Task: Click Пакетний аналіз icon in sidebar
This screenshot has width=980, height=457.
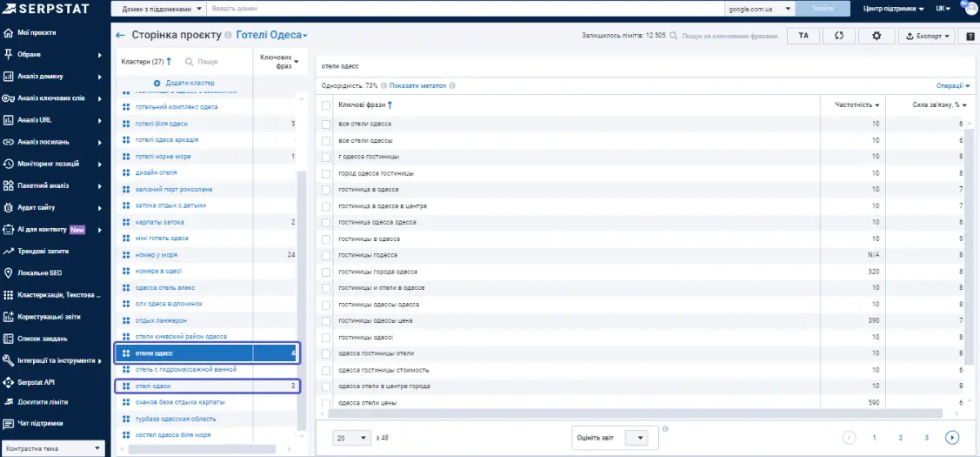Action: pos(8,185)
